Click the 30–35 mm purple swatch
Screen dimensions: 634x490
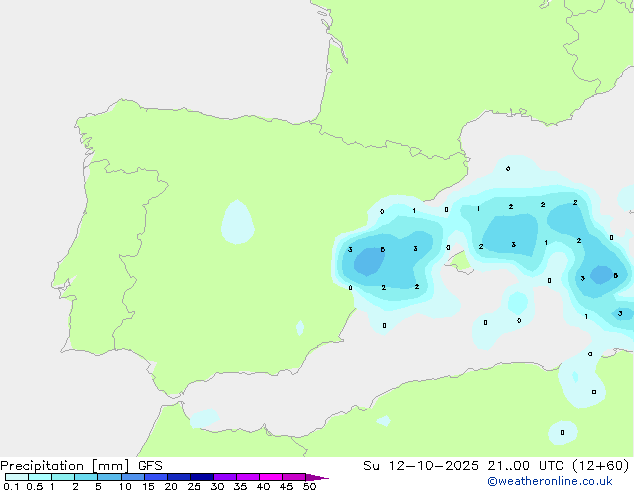coord(225,477)
